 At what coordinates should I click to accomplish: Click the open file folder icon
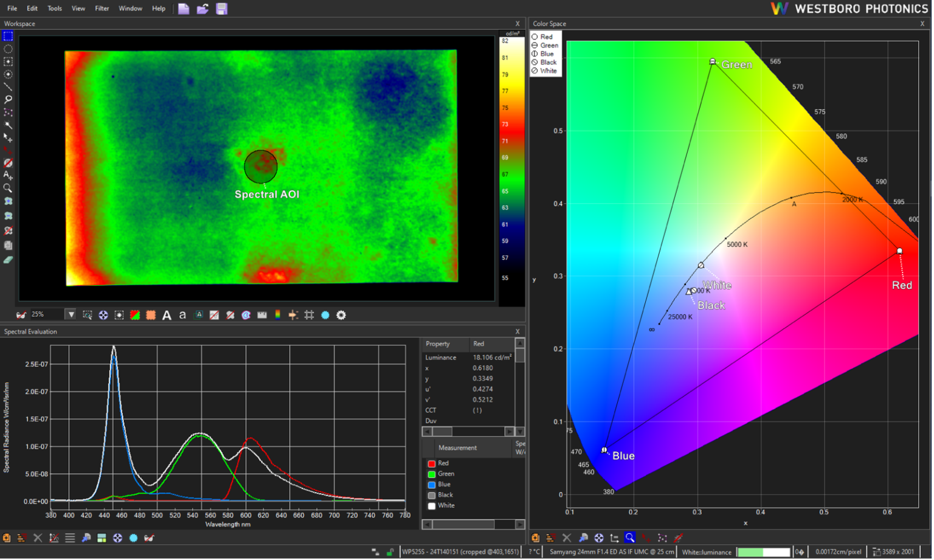[202, 9]
